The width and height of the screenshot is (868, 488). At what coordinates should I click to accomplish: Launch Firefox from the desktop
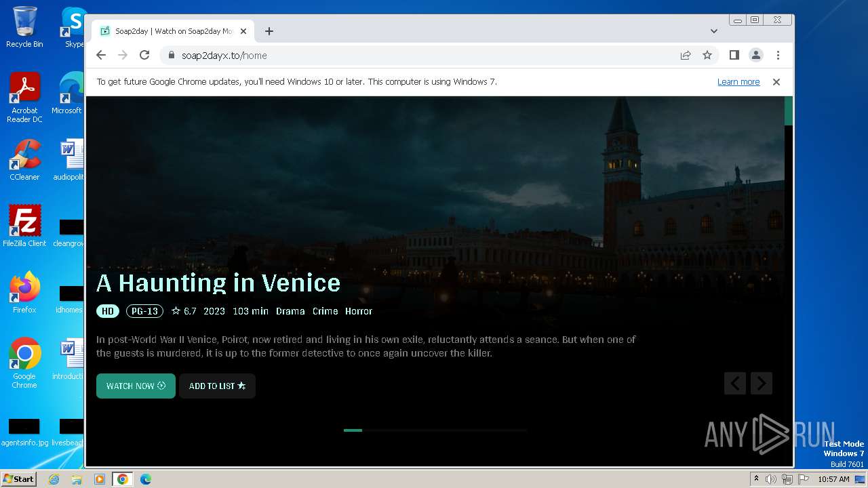coord(24,292)
